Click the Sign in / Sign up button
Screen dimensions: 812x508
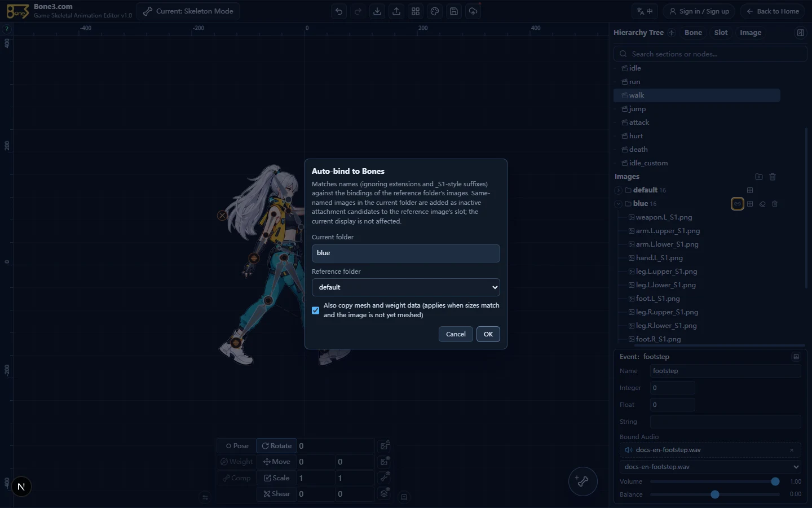699,11
